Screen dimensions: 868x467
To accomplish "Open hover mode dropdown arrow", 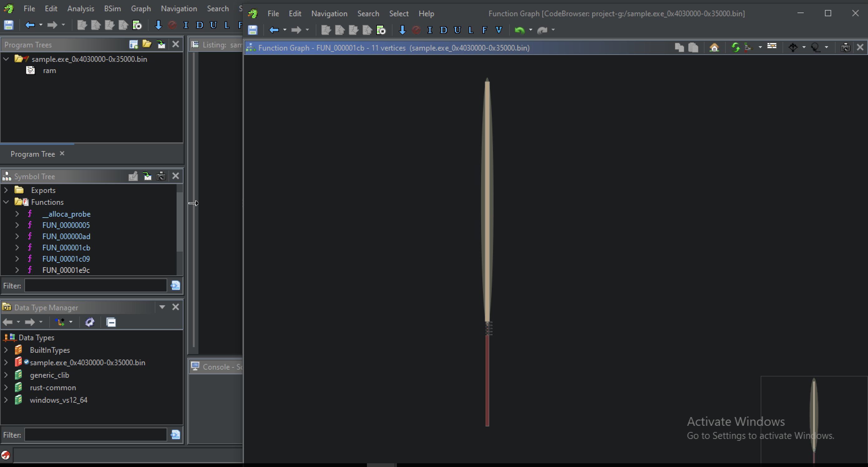I will pos(804,47).
